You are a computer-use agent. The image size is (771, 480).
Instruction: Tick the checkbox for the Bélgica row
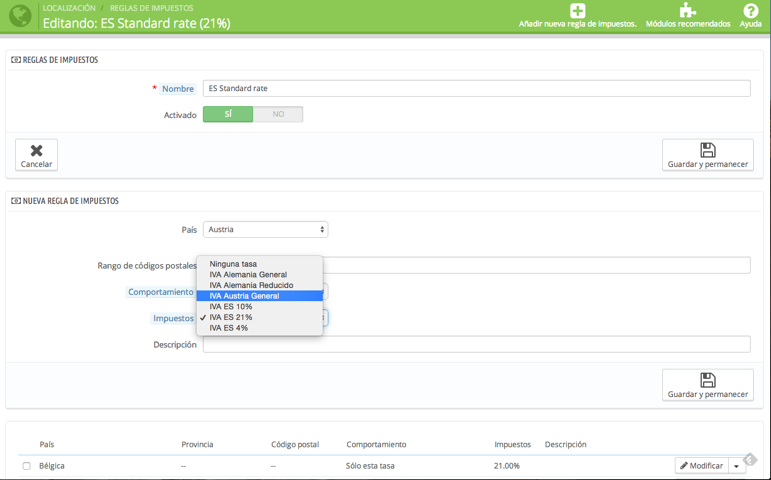pyautogui.click(x=27, y=466)
